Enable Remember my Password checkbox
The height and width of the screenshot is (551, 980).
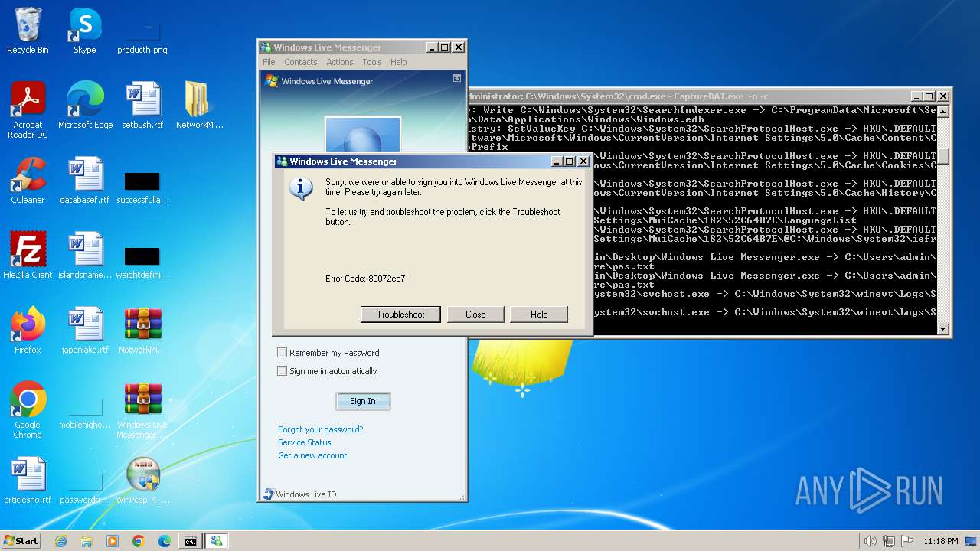click(282, 353)
